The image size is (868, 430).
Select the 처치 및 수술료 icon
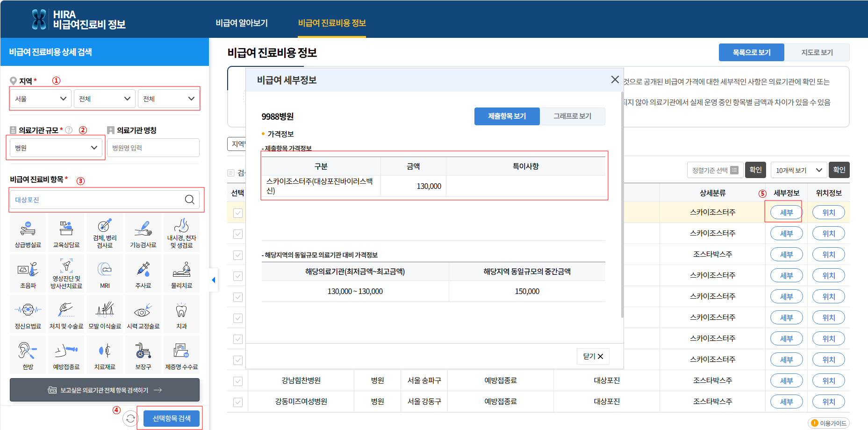66,315
